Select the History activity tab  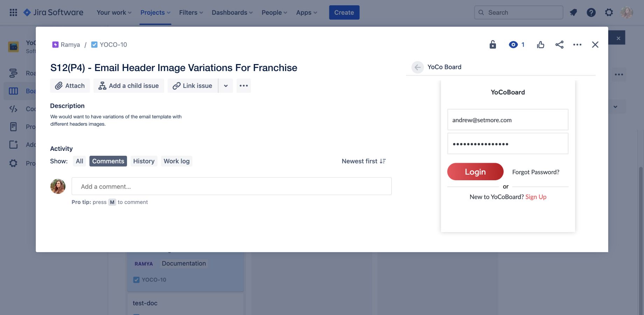pos(144,161)
